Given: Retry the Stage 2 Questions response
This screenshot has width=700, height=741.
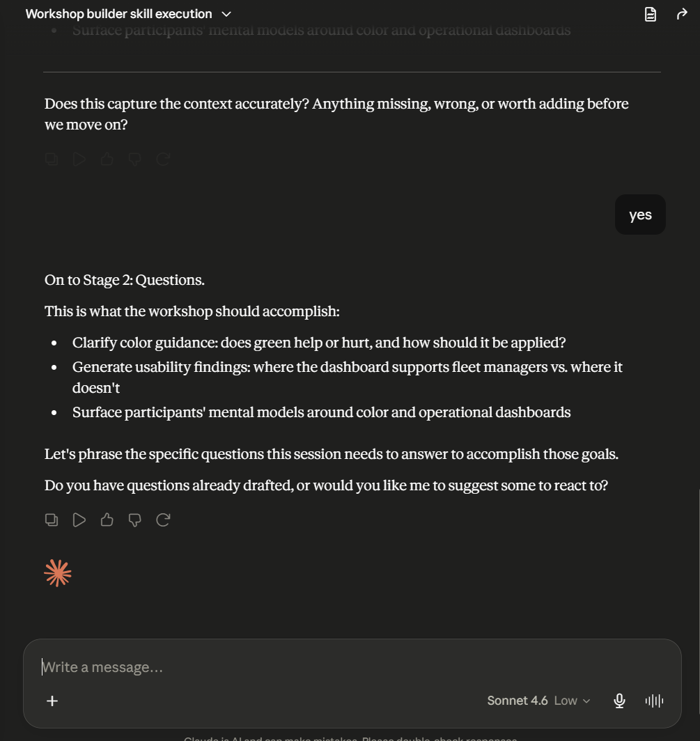Looking at the screenshot, I should click(163, 520).
